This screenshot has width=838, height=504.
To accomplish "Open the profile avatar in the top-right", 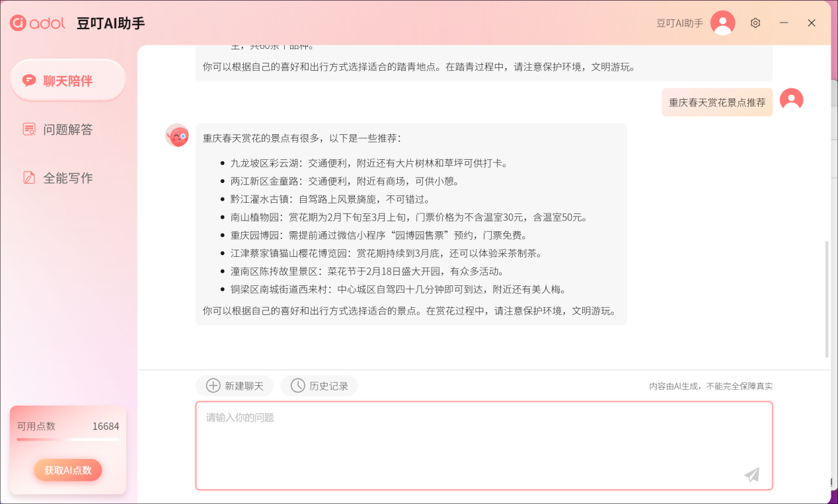I will tap(722, 22).
